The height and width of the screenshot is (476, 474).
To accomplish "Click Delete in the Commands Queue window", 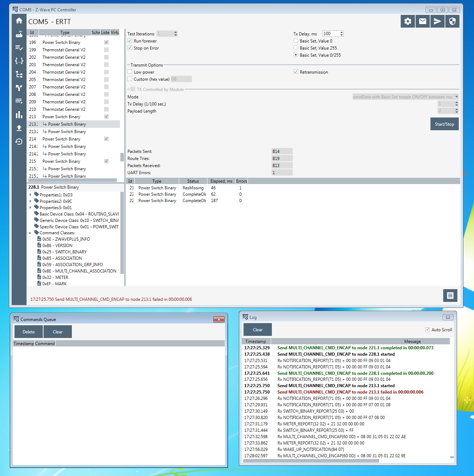I will pyautogui.click(x=29, y=332).
